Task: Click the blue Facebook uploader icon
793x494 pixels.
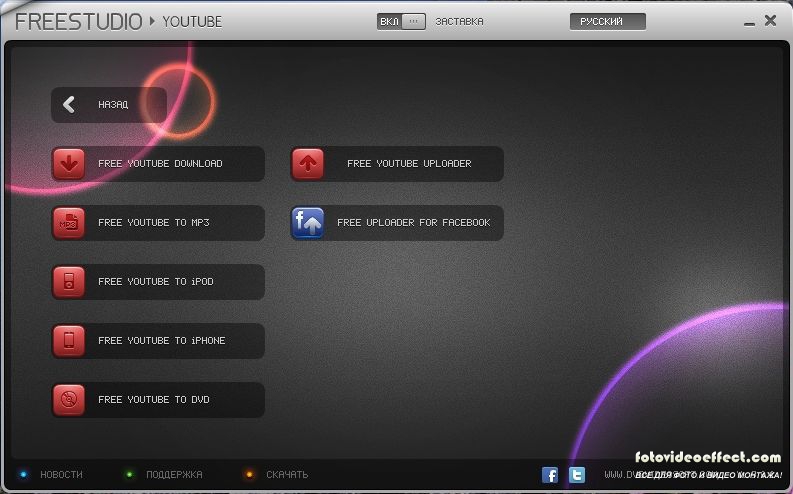Action: pyautogui.click(x=307, y=223)
